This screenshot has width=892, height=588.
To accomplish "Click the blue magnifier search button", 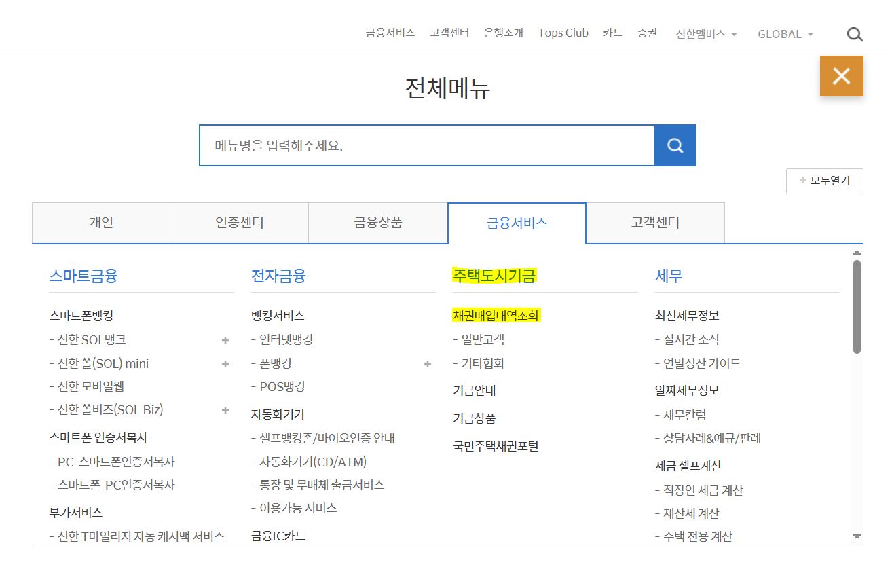I will click(x=675, y=145).
